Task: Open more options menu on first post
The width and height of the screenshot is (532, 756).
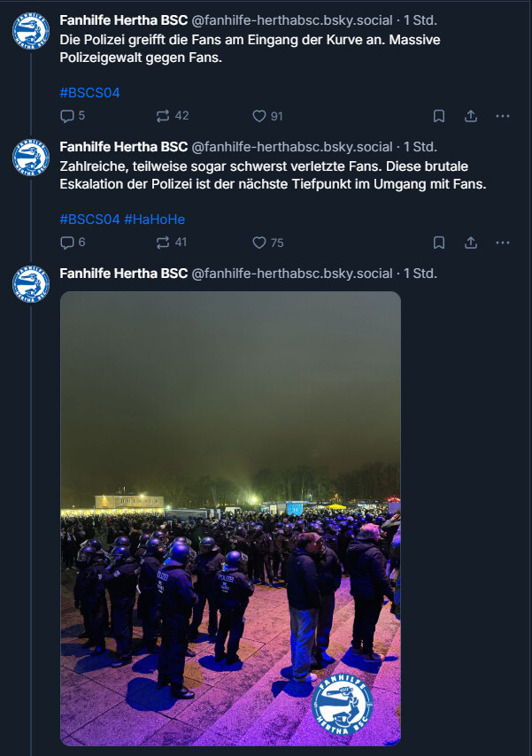Action: coord(503,116)
